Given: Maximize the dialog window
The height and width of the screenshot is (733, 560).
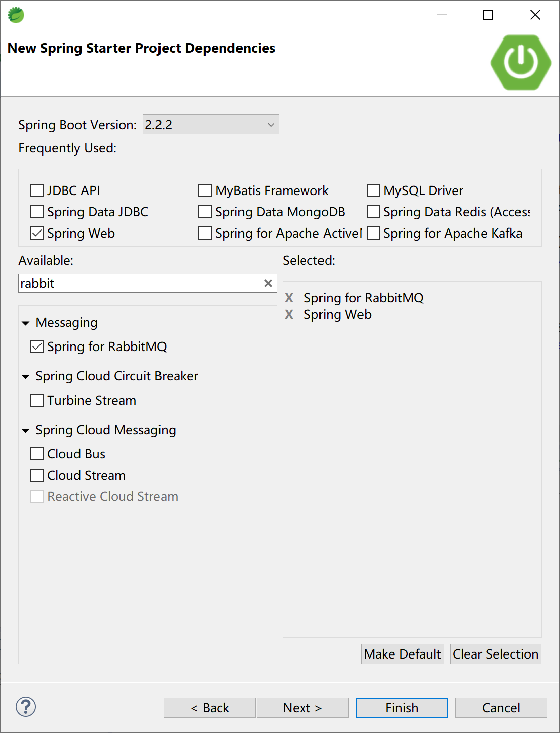Looking at the screenshot, I should tap(488, 15).
